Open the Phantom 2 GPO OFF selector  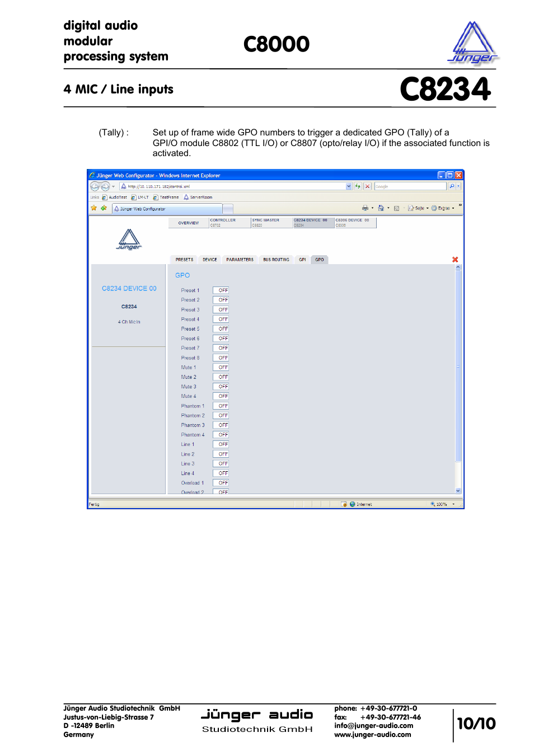pos(221,416)
